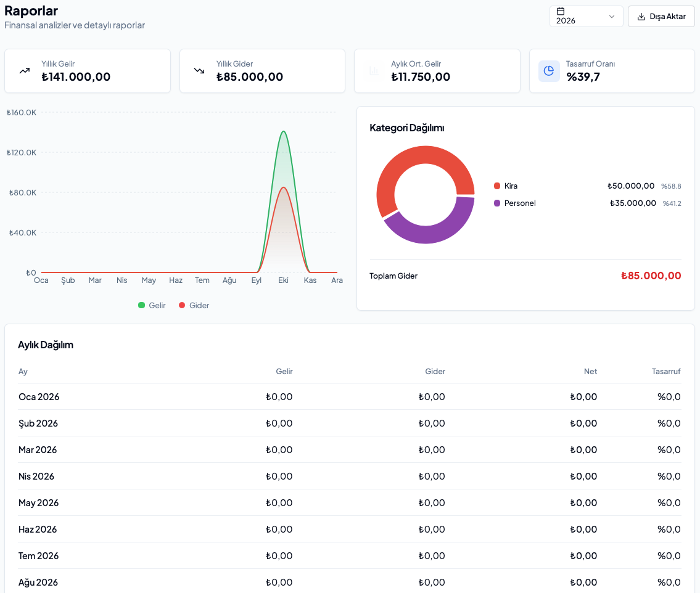
Task: Click the %58.8 percentage for Kira
Action: [671, 186]
